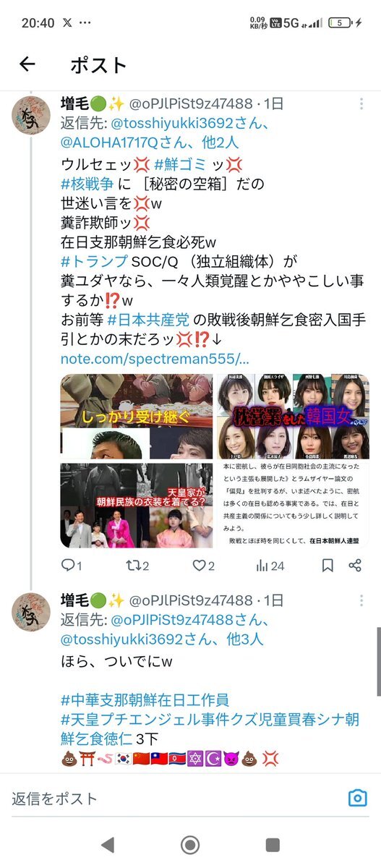Screen dimensions: 381x868
Task: Bookmark the first post
Action: [327, 566]
